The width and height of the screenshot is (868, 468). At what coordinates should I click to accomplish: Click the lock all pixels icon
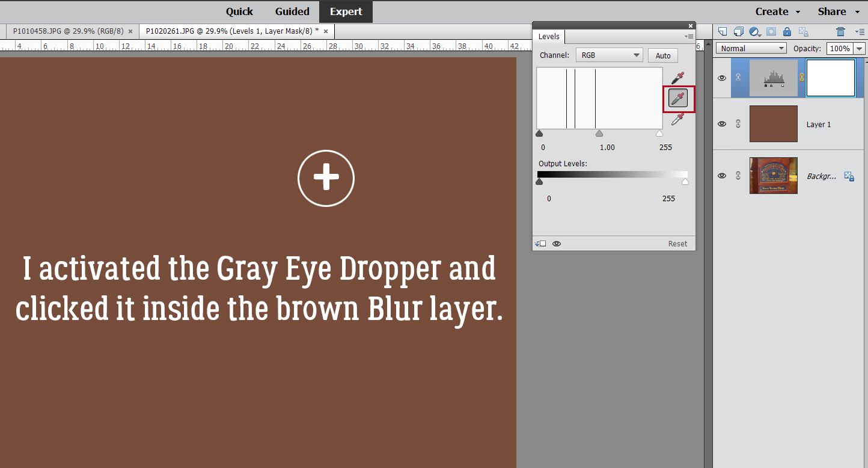pos(787,31)
